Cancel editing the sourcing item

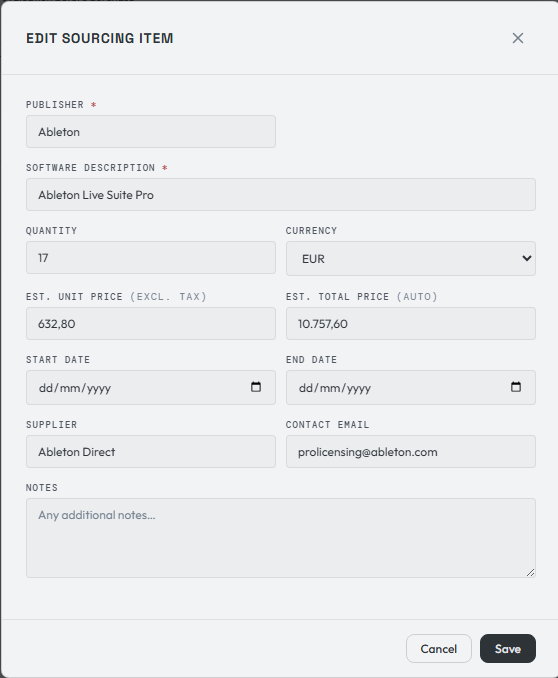(439, 649)
